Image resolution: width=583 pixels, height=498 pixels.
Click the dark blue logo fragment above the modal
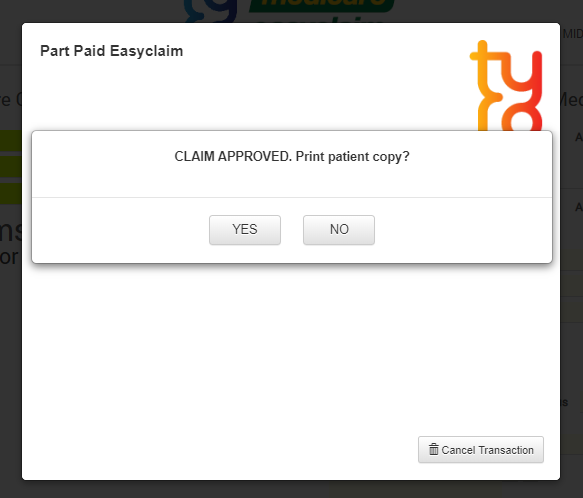click(x=210, y=10)
